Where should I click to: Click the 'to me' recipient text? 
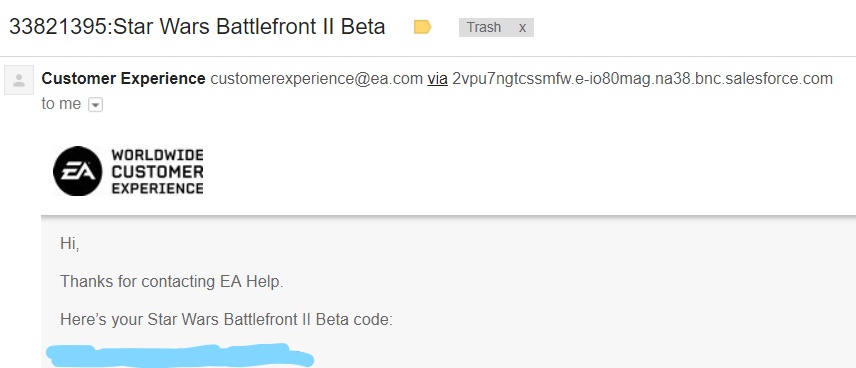(61, 104)
